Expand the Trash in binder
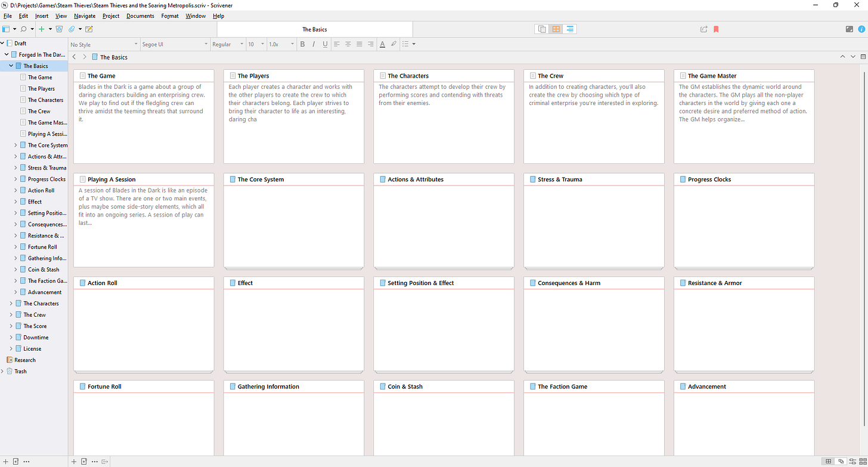Screen dimensions: 868x467 point(2,371)
